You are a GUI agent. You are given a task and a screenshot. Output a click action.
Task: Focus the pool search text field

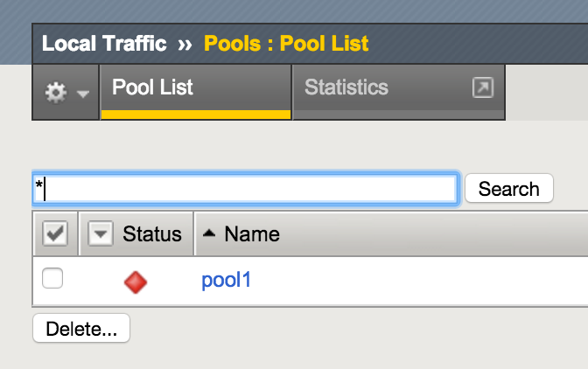[x=245, y=189]
